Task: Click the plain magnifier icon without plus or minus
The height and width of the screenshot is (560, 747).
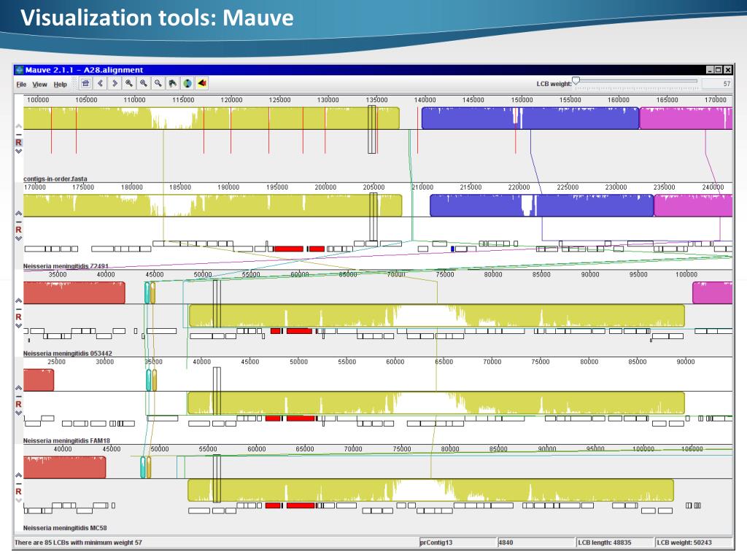Action: 158,84
